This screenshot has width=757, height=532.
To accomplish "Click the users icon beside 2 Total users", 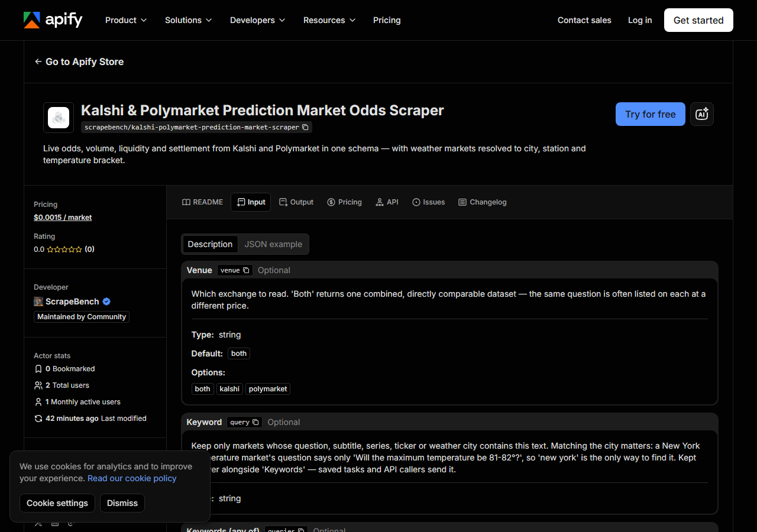I will (38, 385).
